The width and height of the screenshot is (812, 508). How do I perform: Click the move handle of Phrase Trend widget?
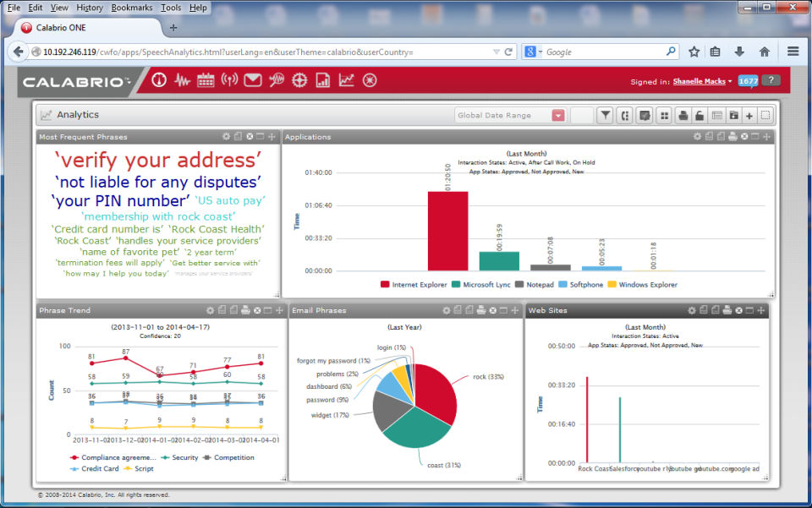(x=280, y=310)
